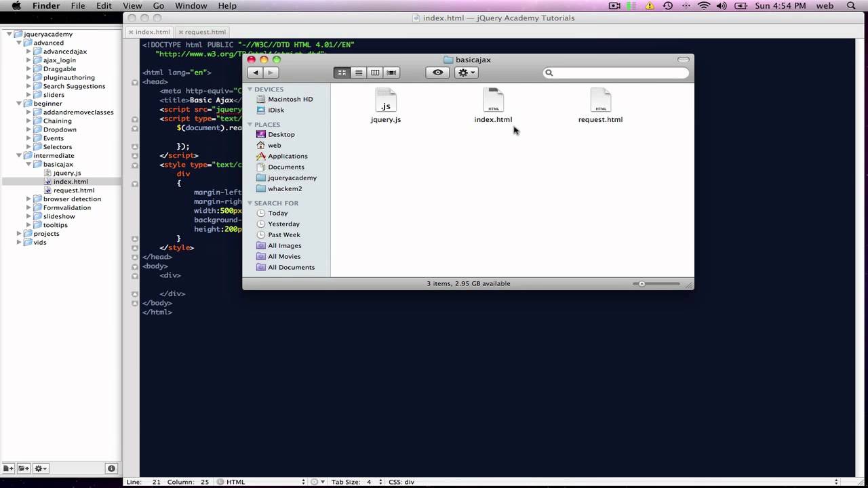The width and height of the screenshot is (868, 488).
Task: Switch Finder to icon view
Action: pyautogui.click(x=342, y=73)
